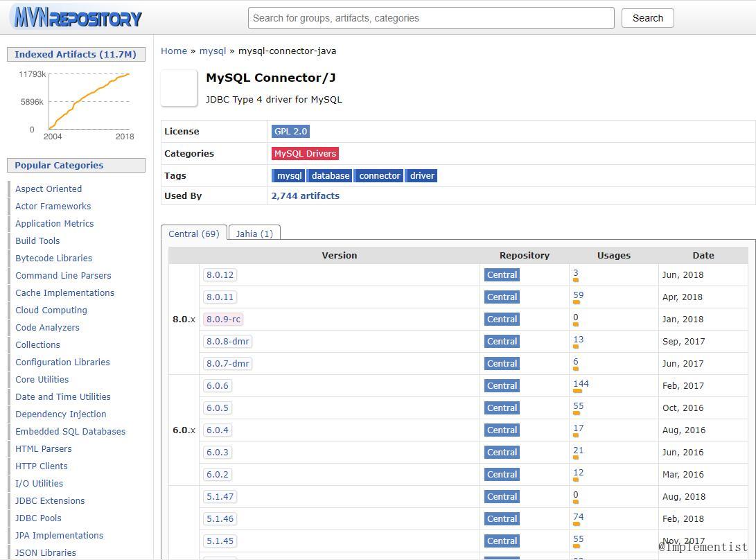Click the MySQL Connector/J artifact thumbnail

pos(179,88)
